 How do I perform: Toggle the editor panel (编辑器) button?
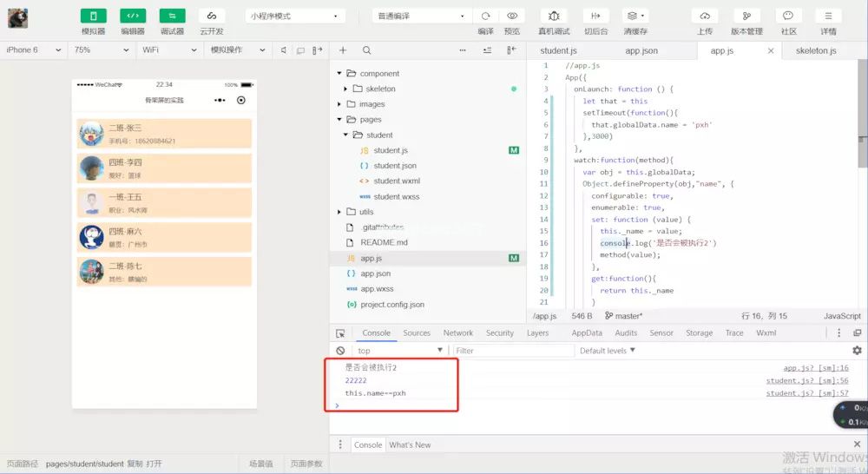tap(133, 16)
